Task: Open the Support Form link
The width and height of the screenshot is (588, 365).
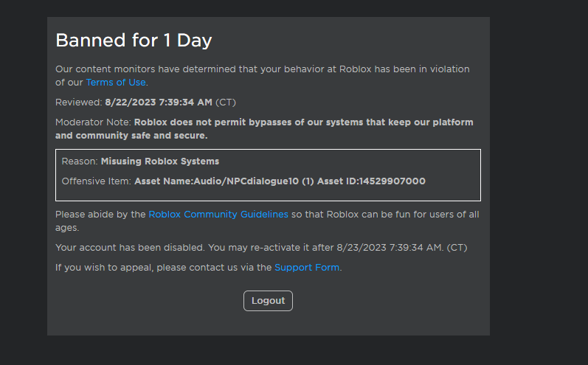Action: tap(307, 268)
